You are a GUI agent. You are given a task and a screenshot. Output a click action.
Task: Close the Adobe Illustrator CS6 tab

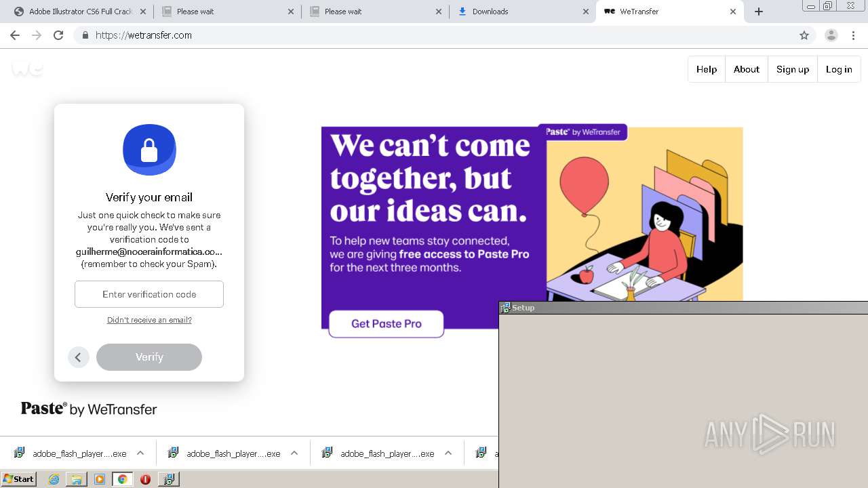coord(143,12)
